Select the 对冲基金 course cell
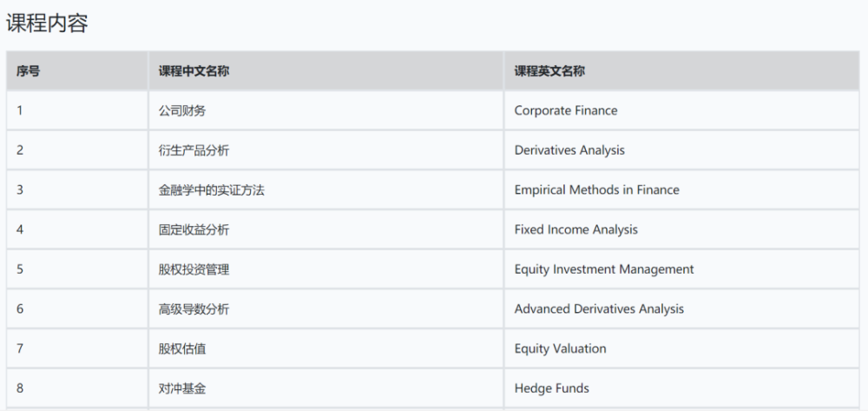The image size is (868, 411). 182,388
